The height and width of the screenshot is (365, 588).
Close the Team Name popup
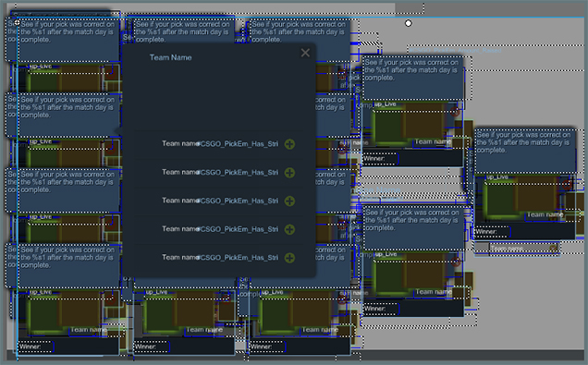click(x=305, y=53)
